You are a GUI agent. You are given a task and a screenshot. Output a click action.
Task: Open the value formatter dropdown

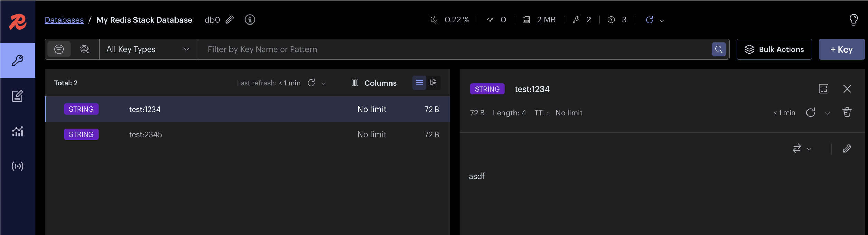point(802,149)
